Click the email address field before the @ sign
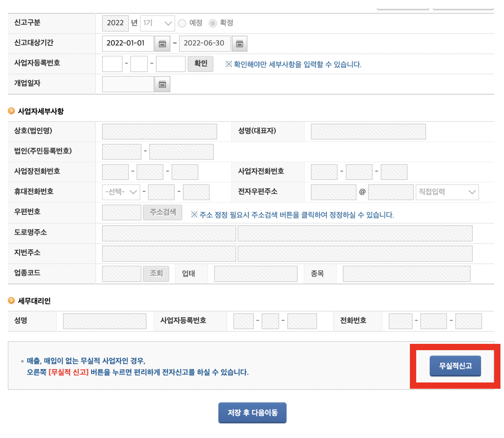Image resolution: width=504 pixels, height=438 pixels. [333, 192]
